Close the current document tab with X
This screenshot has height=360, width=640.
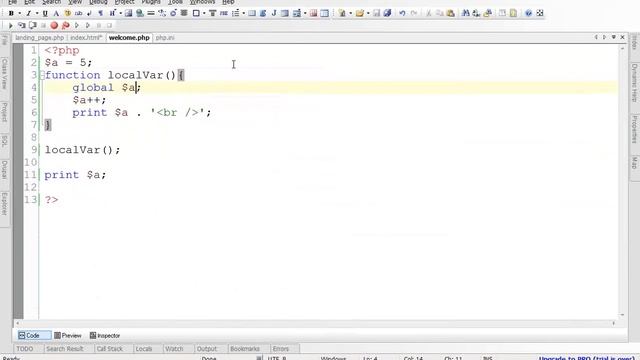point(622,37)
